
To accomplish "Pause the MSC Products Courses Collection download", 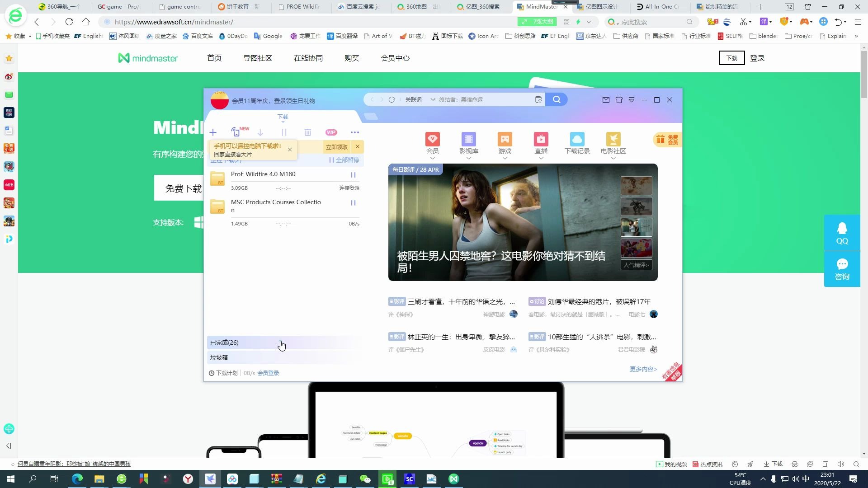I will coord(354,203).
